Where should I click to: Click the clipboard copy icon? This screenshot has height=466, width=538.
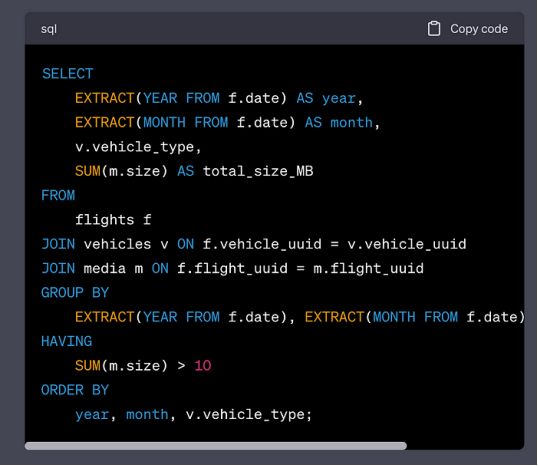pos(434,29)
